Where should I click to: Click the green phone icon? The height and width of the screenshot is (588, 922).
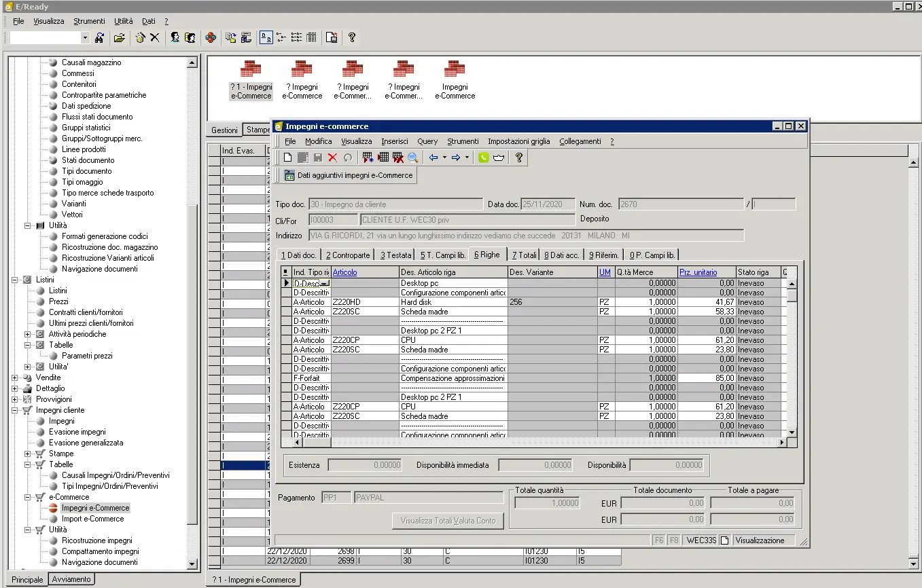[484, 158]
